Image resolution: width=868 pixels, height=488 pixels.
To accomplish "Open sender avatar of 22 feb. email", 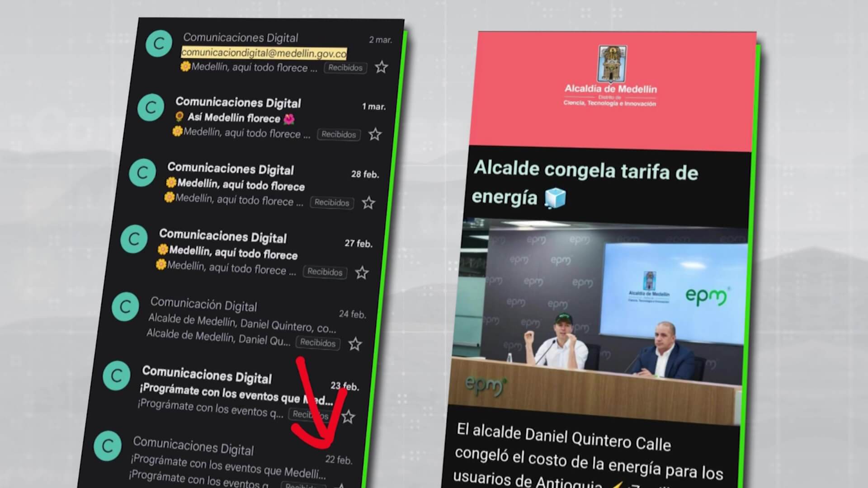I will click(108, 446).
